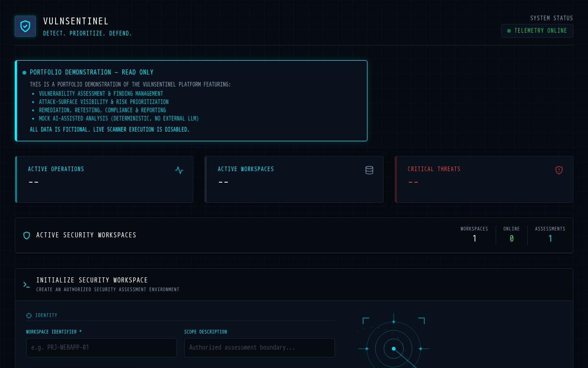Click 'This is a portfolio demonstration' intro line
This screenshot has width=588, height=368.
[130, 85]
